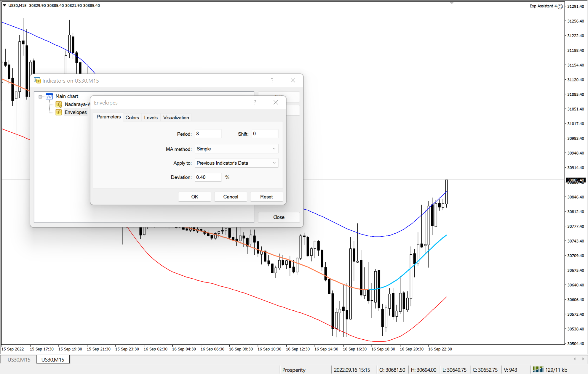Click the Reset button
The image size is (588, 374).
click(266, 197)
